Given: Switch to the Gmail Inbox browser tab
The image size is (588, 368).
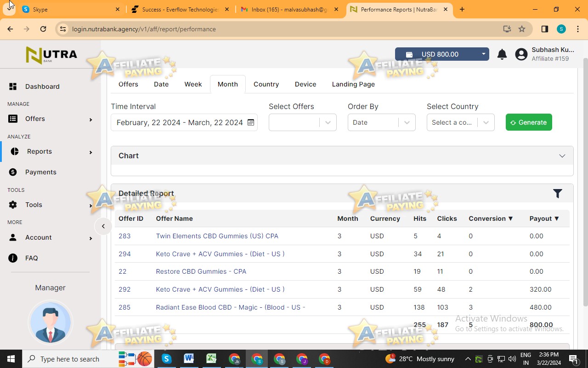Looking at the screenshot, I should (290, 9).
